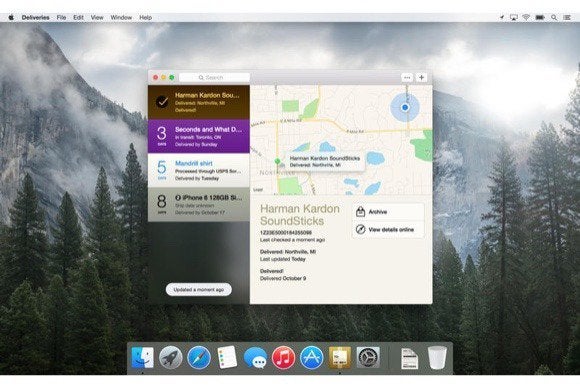This screenshot has height=388, width=580.
Task: Open Safari from the Dock
Action: [x=199, y=358]
